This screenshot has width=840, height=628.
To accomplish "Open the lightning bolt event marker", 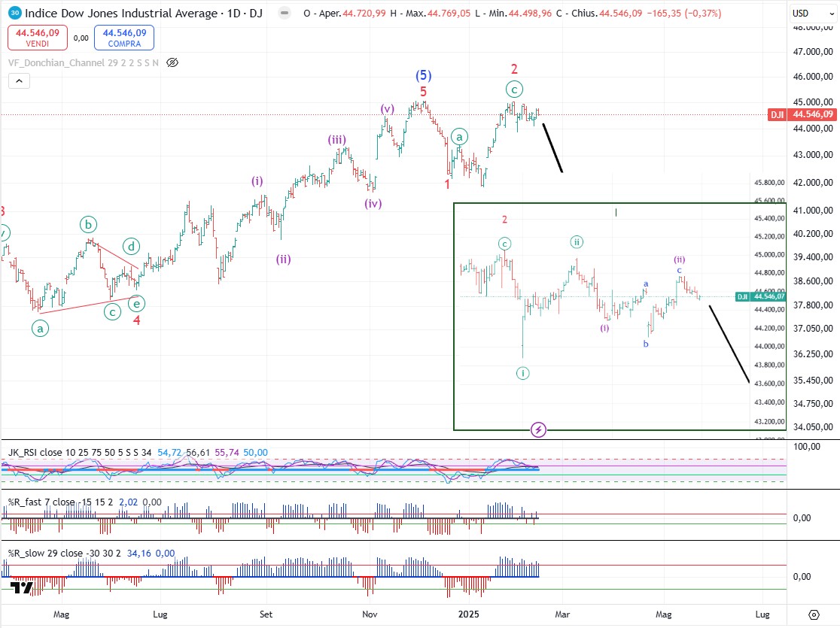I will tap(538, 429).
